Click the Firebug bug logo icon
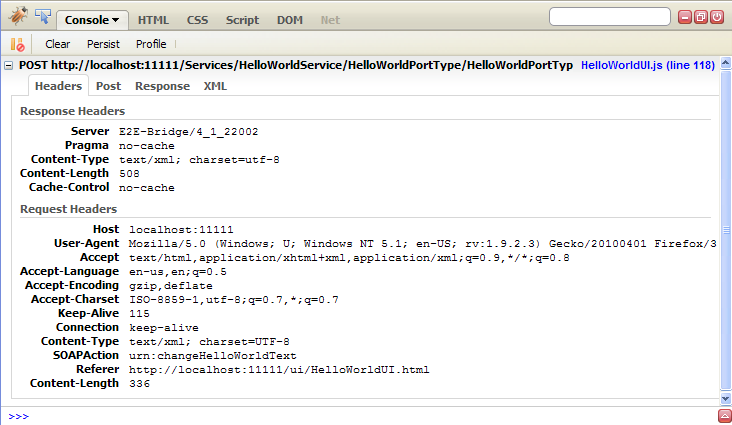Image resolution: width=732 pixels, height=425 pixels. (x=17, y=16)
